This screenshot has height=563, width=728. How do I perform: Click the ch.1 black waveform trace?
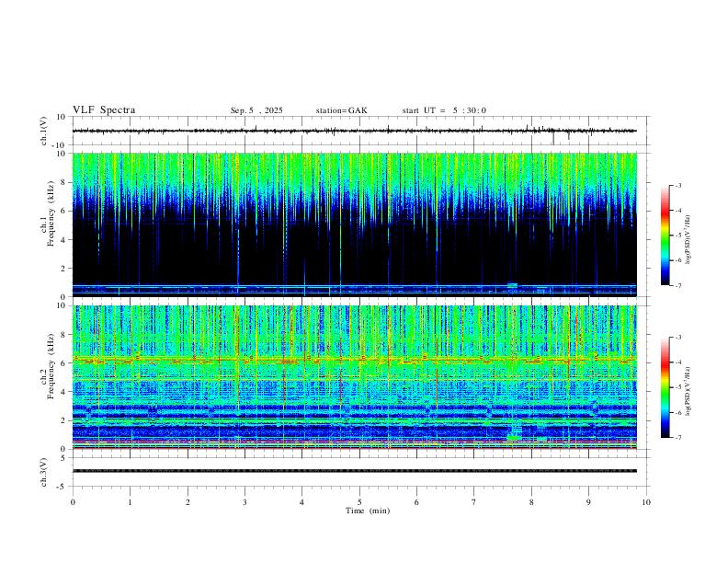click(x=354, y=131)
